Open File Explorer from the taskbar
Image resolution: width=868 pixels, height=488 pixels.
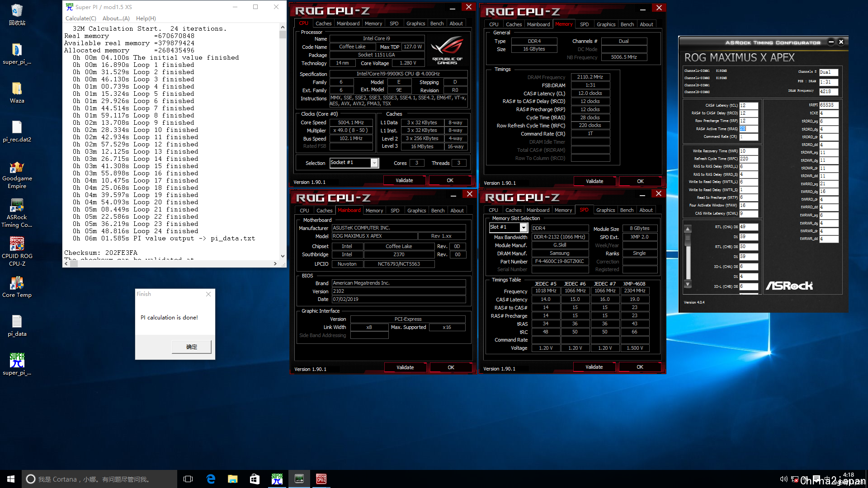[232, 479]
